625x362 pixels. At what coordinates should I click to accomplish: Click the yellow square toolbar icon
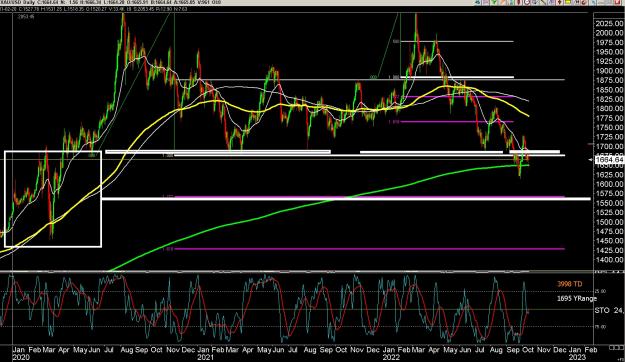(x=568, y=2)
